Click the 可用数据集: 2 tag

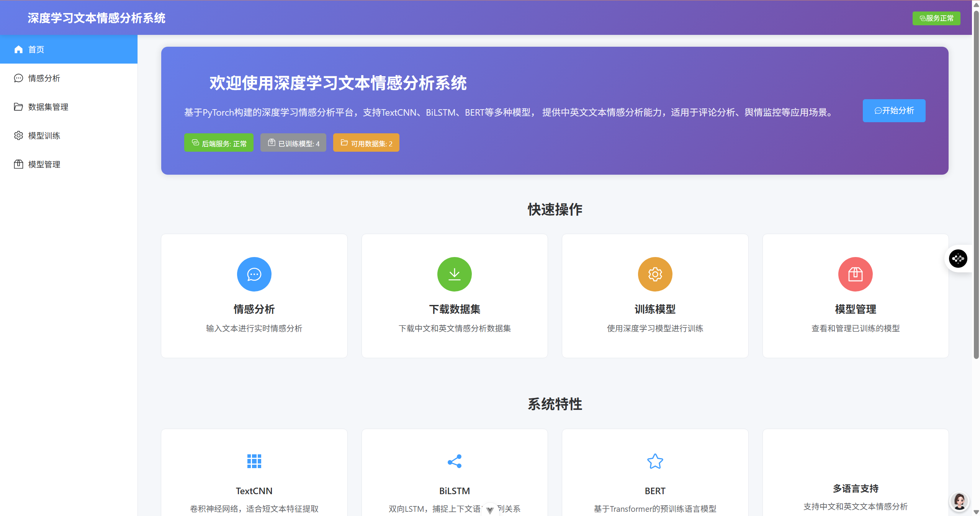pyautogui.click(x=366, y=143)
